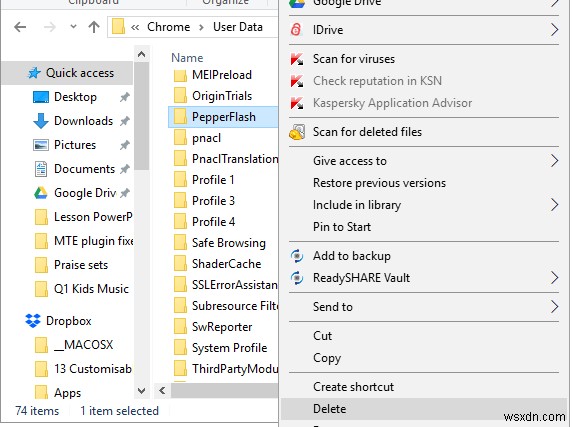Click file list horizontal scroll left arrow
The height and width of the screenshot is (427, 577).
click(x=162, y=391)
